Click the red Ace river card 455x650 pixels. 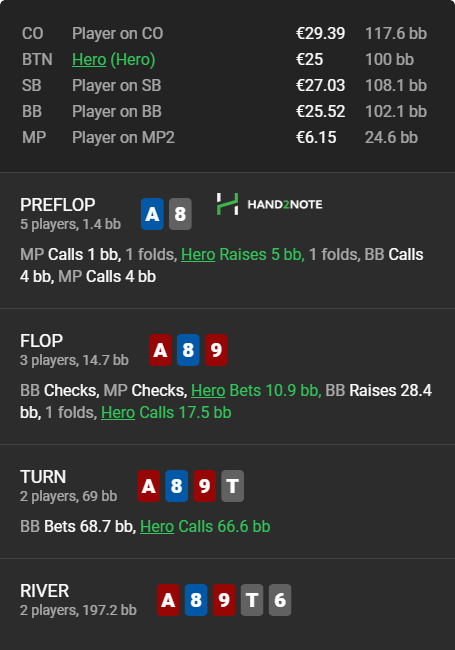[168, 600]
